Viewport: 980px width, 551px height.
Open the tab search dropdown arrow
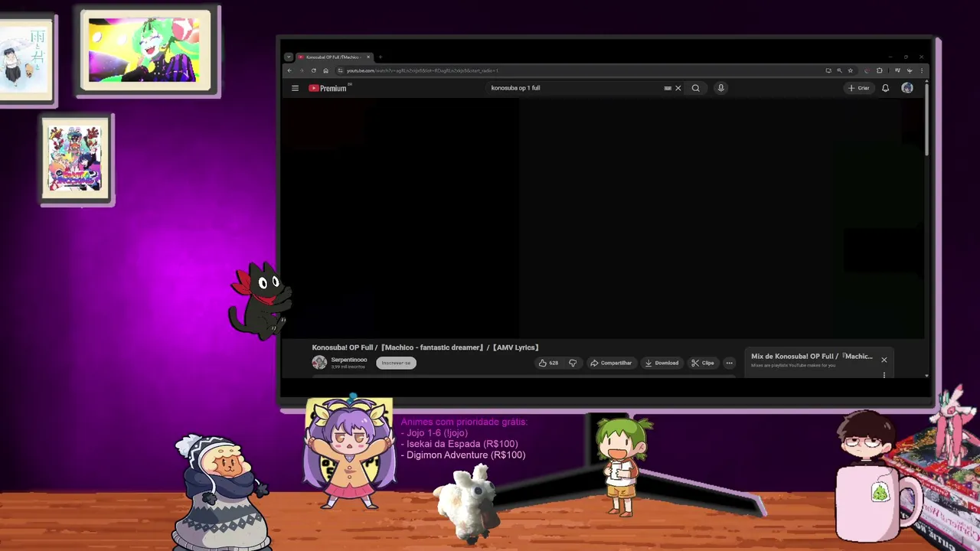(x=289, y=57)
